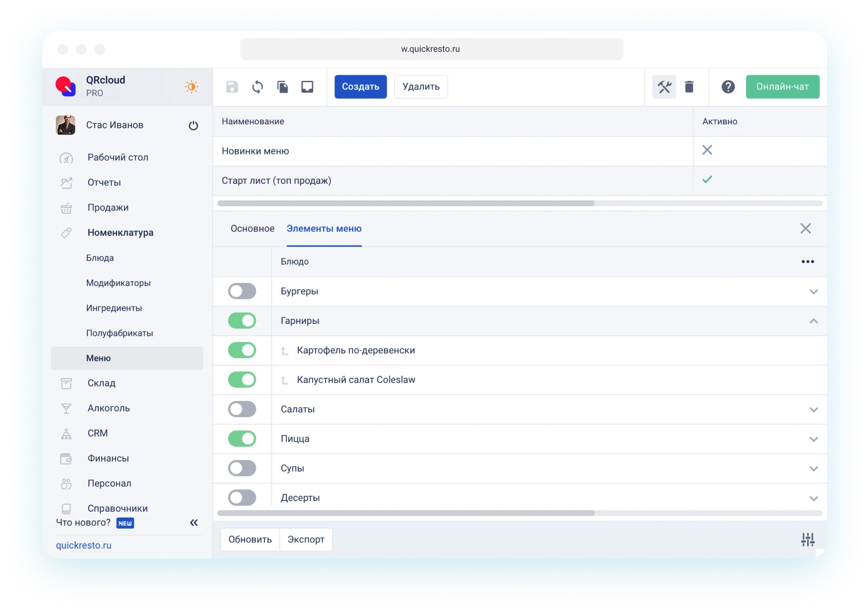The image size is (868, 610).
Task: Enable the Бургеры toggle
Action: point(242,291)
